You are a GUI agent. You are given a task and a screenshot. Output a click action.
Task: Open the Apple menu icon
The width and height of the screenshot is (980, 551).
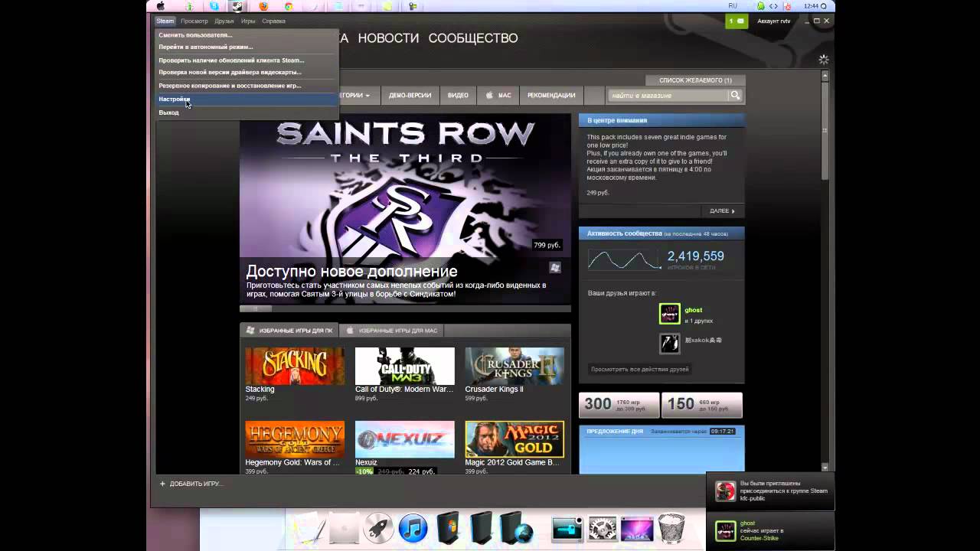pyautogui.click(x=161, y=6)
